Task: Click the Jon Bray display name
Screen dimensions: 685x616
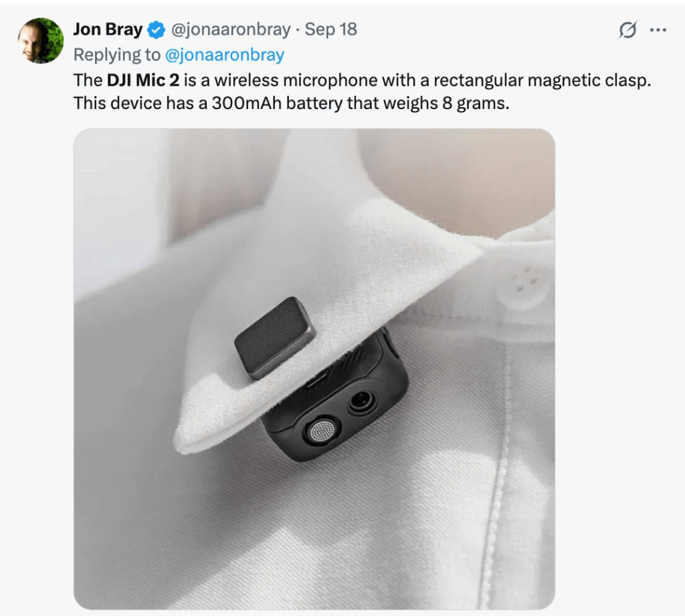Action: [x=108, y=29]
